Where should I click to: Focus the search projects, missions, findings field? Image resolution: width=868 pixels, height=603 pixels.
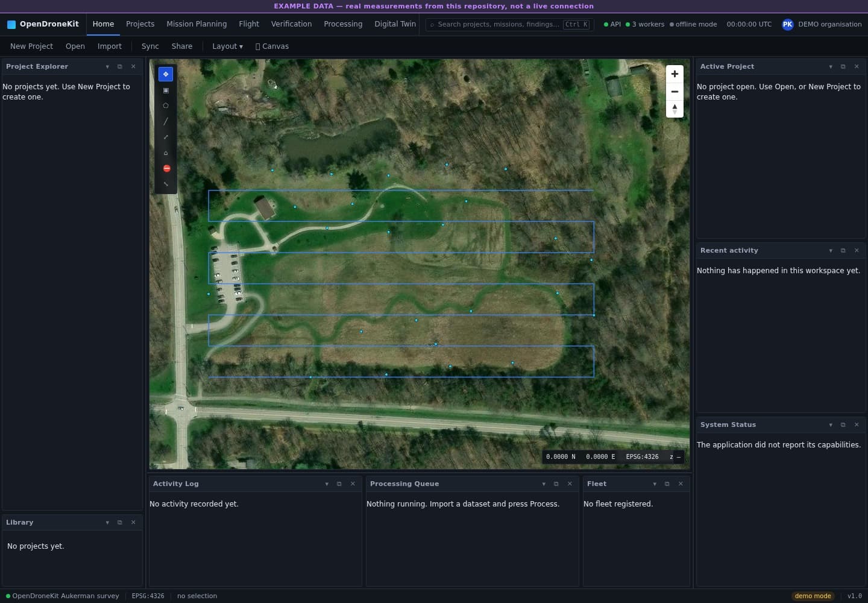509,25
